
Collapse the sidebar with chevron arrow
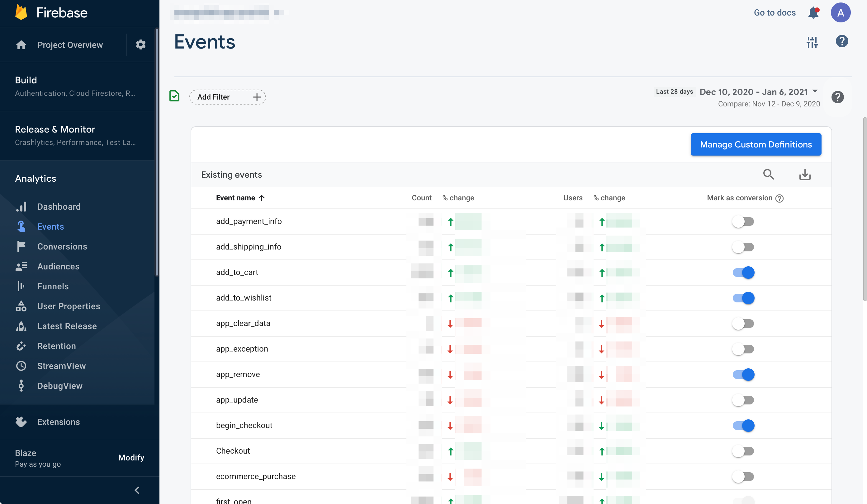[x=137, y=490]
